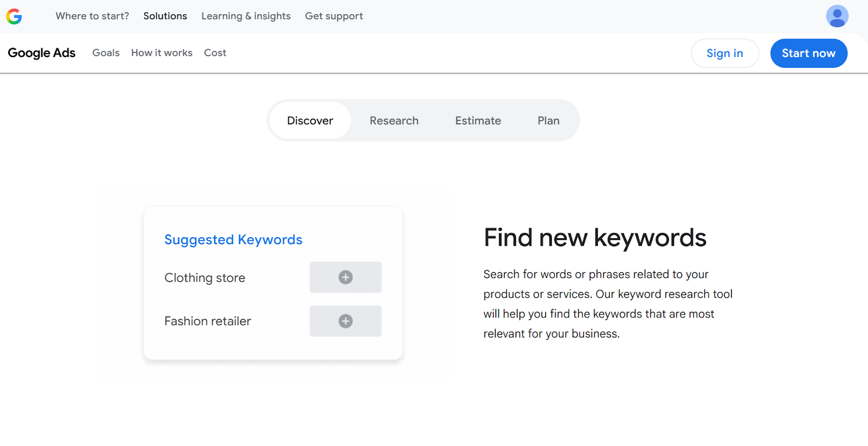Open the Get support menu
The image size is (868, 446).
(x=334, y=16)
